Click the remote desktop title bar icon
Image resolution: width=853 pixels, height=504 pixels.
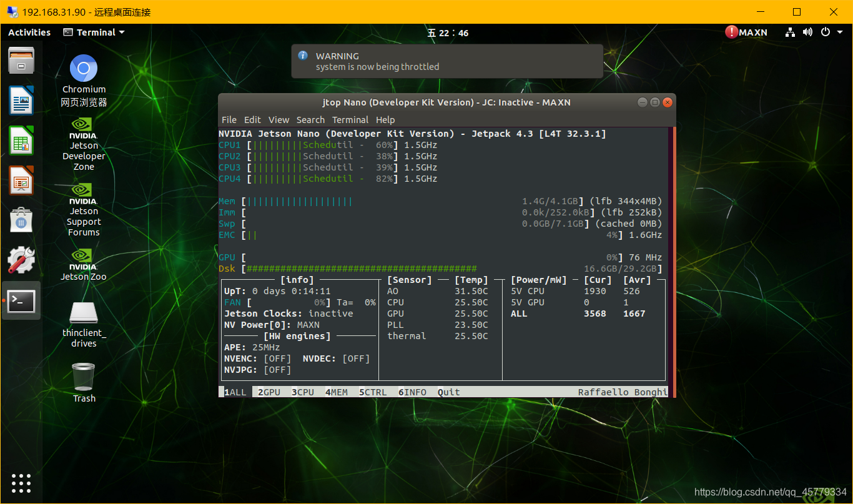(x=12, y=12)
